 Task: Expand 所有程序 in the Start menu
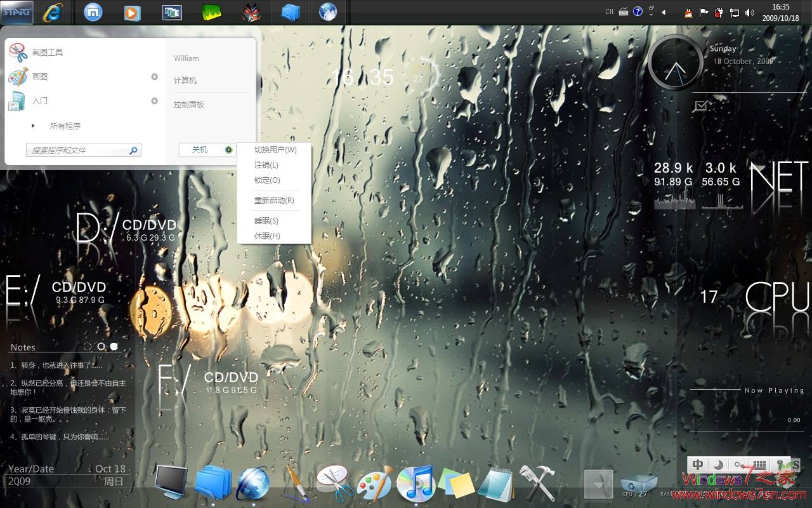pos(65,126)
